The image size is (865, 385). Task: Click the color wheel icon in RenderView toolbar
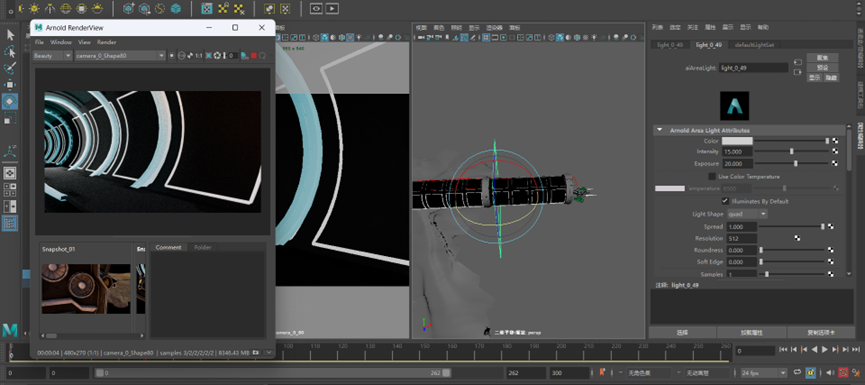(217, 56)
